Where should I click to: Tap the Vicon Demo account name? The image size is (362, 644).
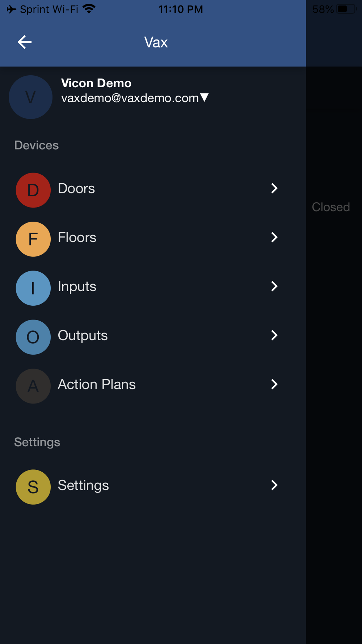tap(96, 83)
